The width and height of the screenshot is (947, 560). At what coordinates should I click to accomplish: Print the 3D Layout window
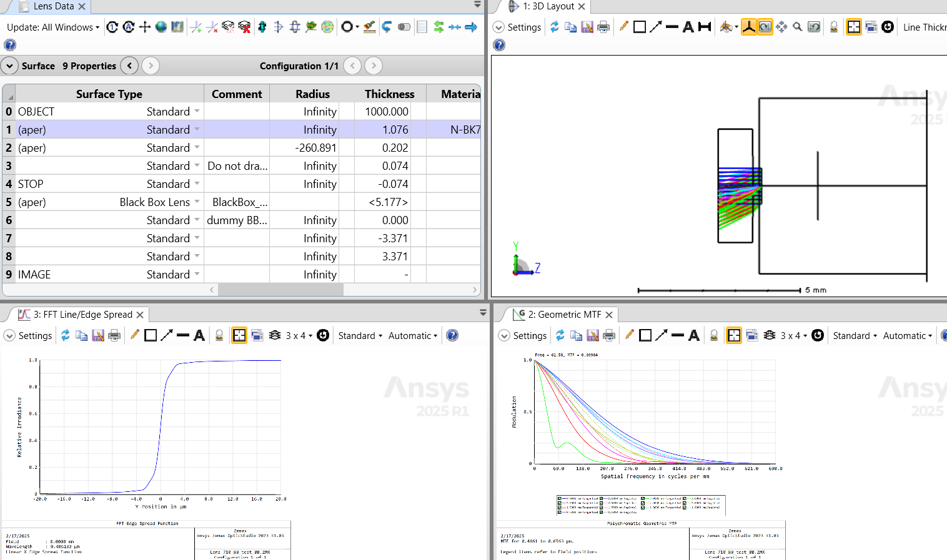(x=603, y=27)
